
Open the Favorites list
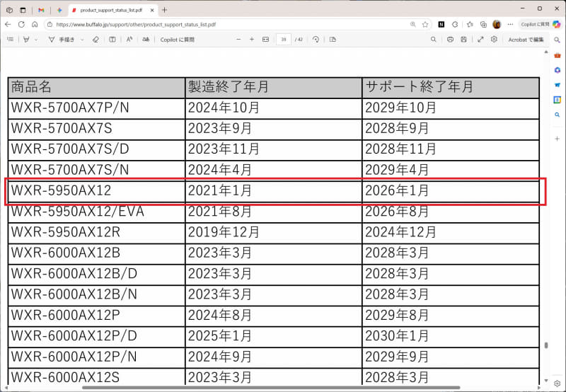470,24
